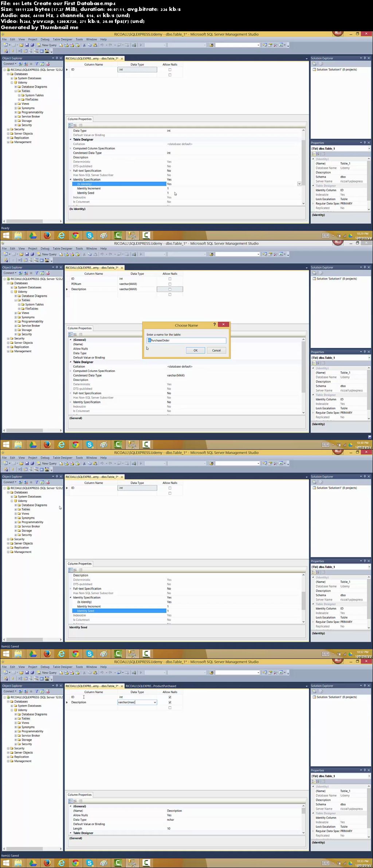
Task: Select FileTables node in top frame tree
Action: point(31,100)
